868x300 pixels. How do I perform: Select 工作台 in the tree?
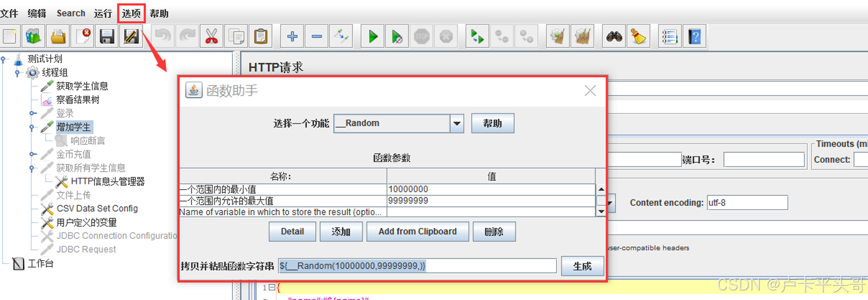[x=41, y=263]
